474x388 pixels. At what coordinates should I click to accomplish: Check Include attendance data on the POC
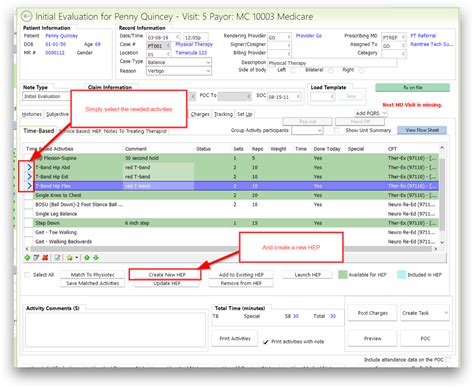coord(448,360)
